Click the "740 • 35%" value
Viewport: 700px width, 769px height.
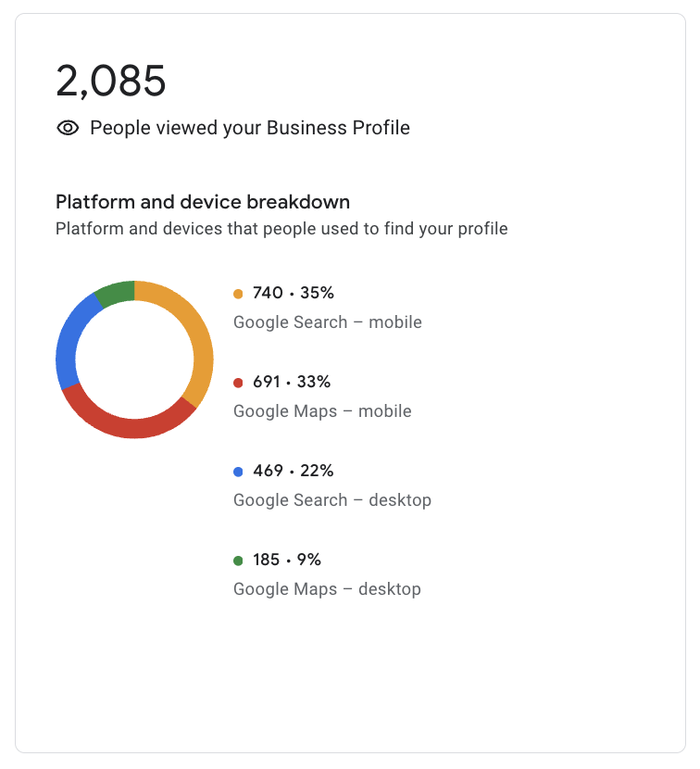(x=293, y=294)
